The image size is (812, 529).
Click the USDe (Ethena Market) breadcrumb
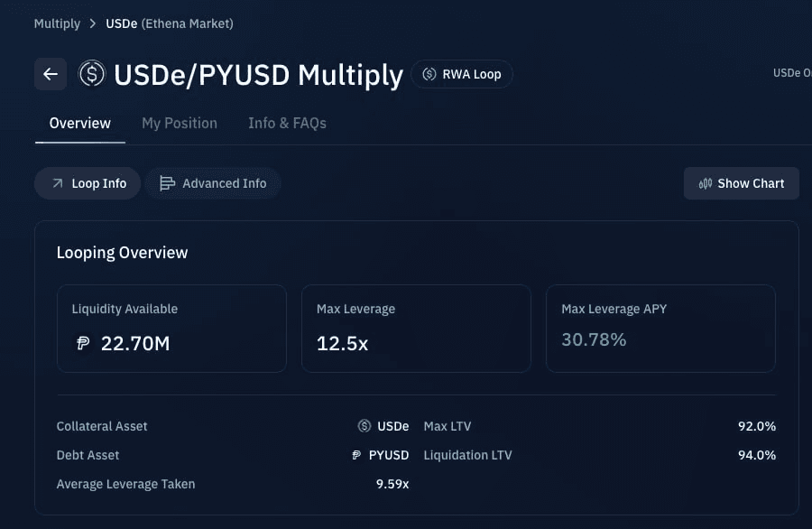[170, 23]
